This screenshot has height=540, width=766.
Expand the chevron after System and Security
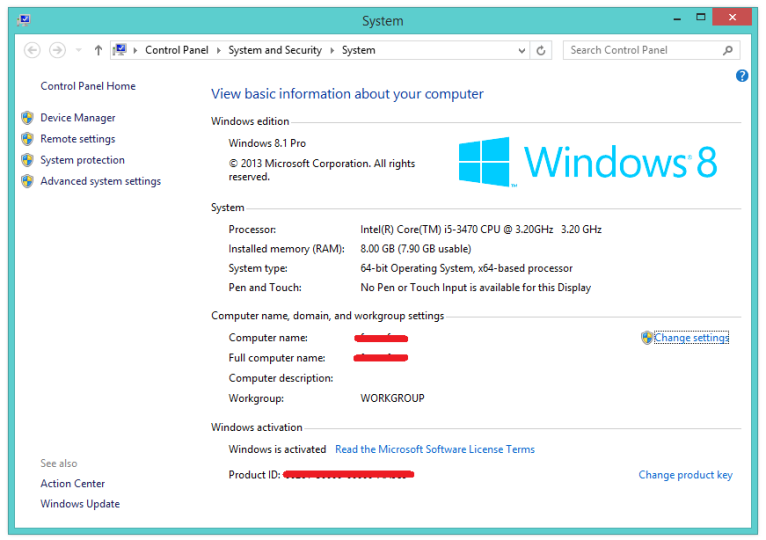[x=332, y=50]
